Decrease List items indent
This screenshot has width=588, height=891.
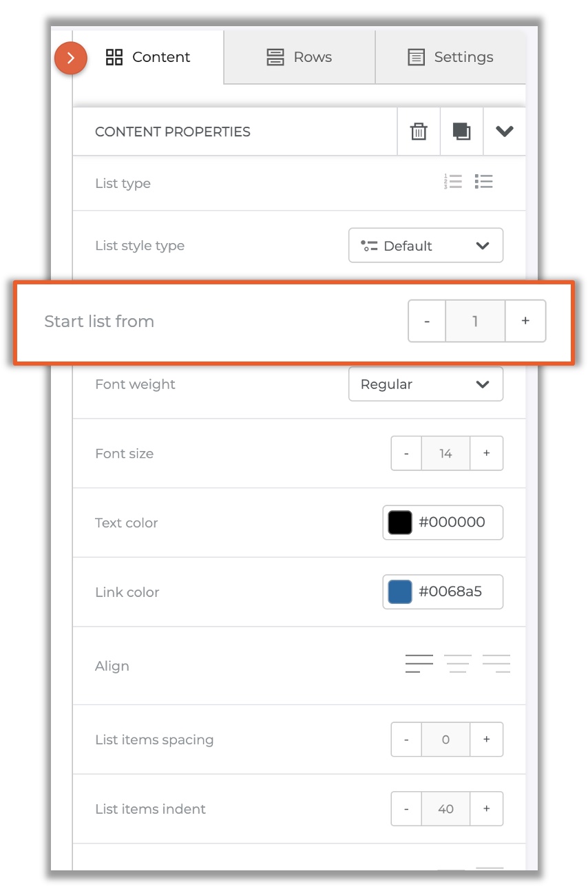[x=406, y=809]
